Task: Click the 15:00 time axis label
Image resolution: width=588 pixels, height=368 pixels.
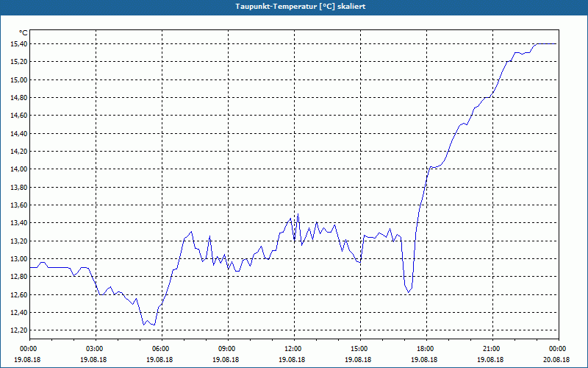Action: (x=360, y=349)
